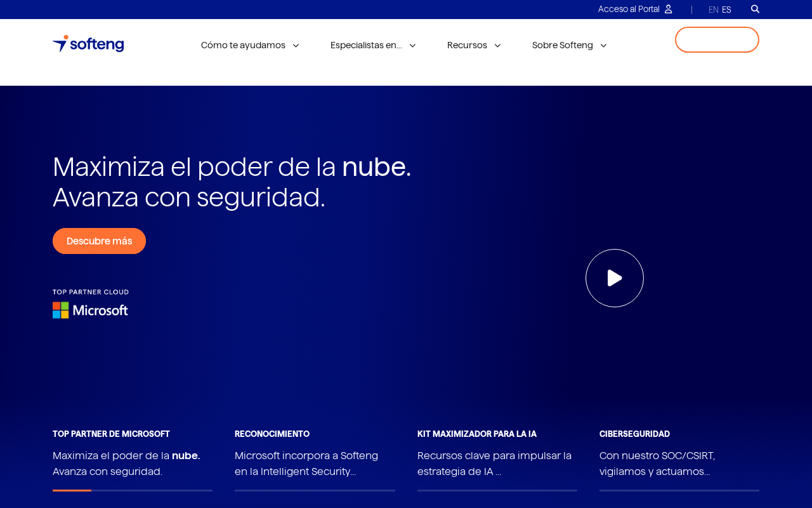This screenshot has height=508, width=812.
Task: Click the Softeng logo
Action: 88,44
